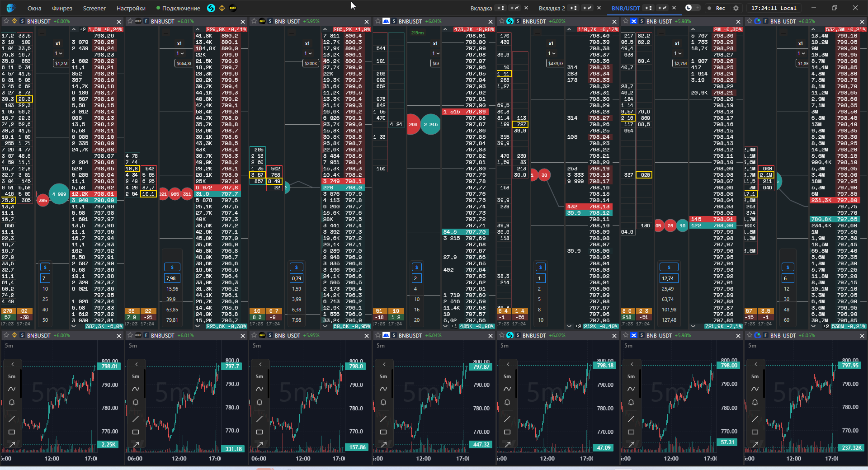
Task: Toggle the favorite star on BNB-USDT +5.98% order book
Action: pos(626,21)
